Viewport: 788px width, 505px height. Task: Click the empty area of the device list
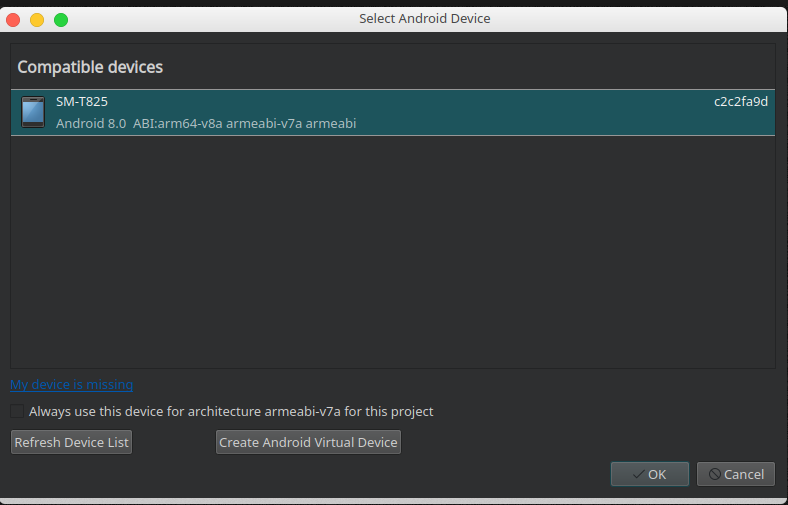392,250
